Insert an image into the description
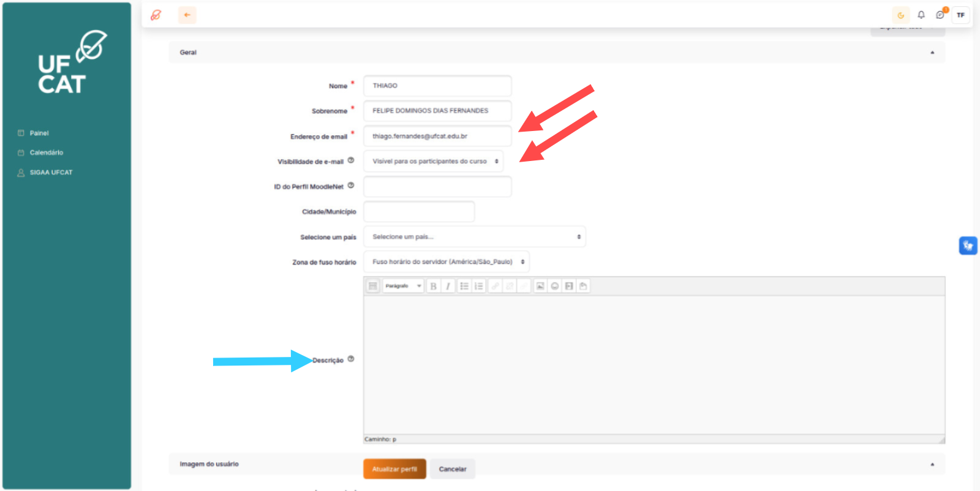This screenshot has height=491, width=980. tap(540, 286)
